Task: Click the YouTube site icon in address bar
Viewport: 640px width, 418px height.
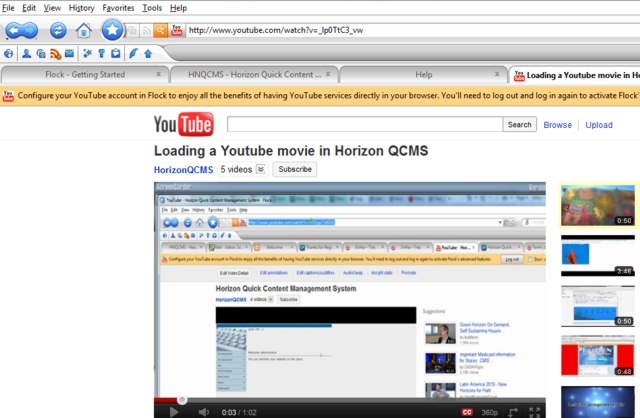Action: tap(177, 30)
